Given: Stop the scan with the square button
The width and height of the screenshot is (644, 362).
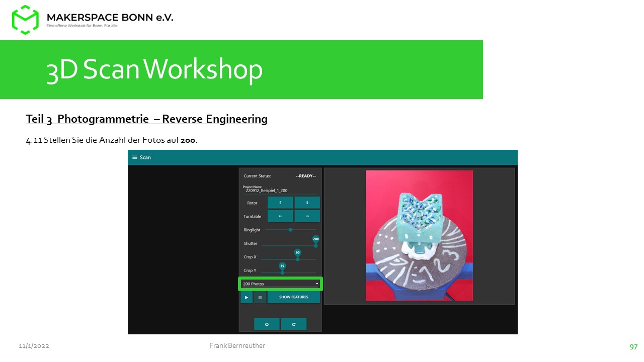Looking at the screenshot, I should tap(260, 297).
